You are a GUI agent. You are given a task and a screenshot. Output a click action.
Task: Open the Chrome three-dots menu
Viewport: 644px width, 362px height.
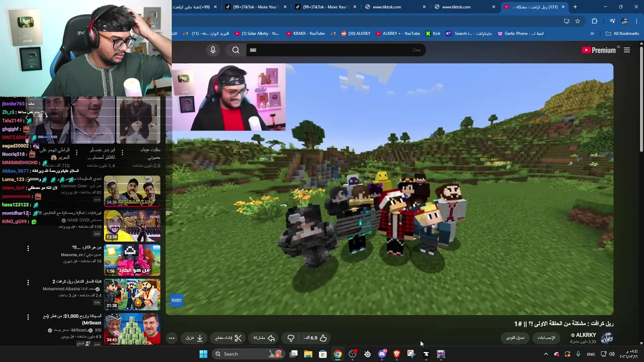(636, 21)
